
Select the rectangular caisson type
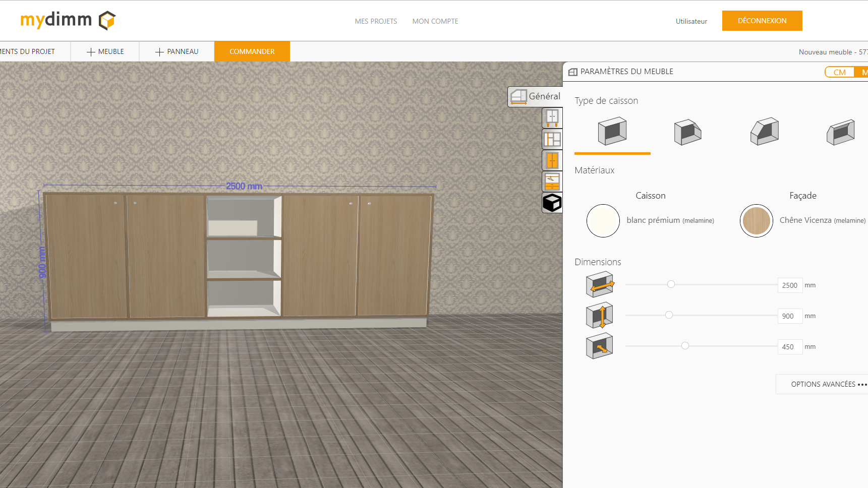tap(612, 132)
